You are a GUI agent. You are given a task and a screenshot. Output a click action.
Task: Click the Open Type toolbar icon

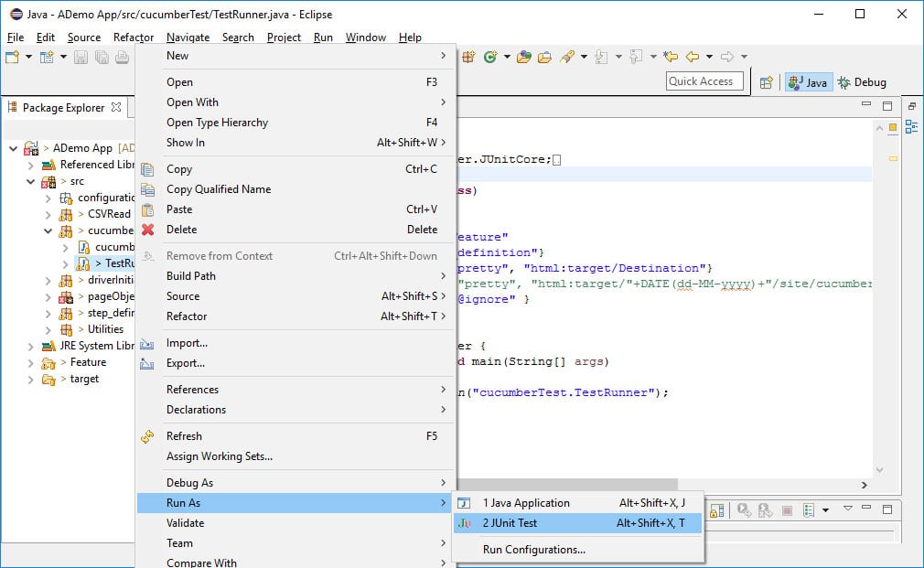524,57
